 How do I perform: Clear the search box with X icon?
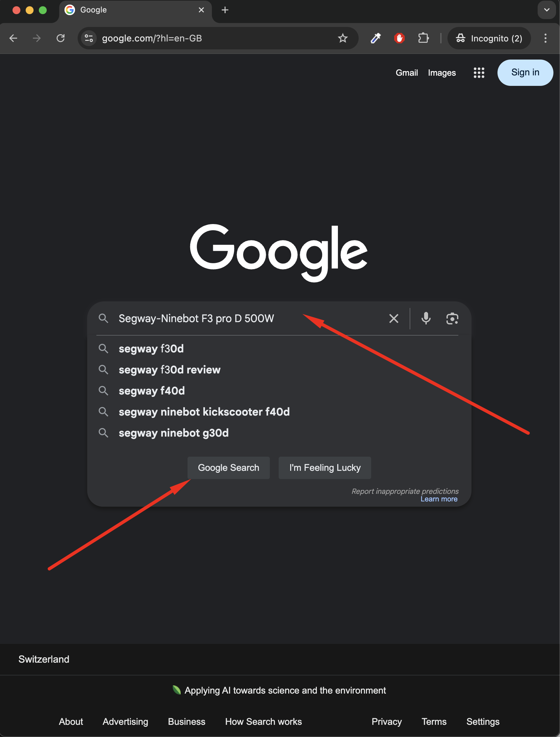(x=394, y=318)
